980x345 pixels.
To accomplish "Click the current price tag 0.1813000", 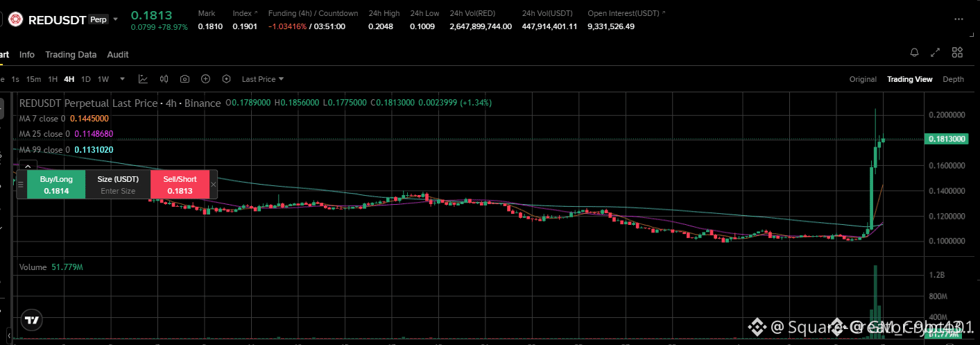I will coord(947,140).
